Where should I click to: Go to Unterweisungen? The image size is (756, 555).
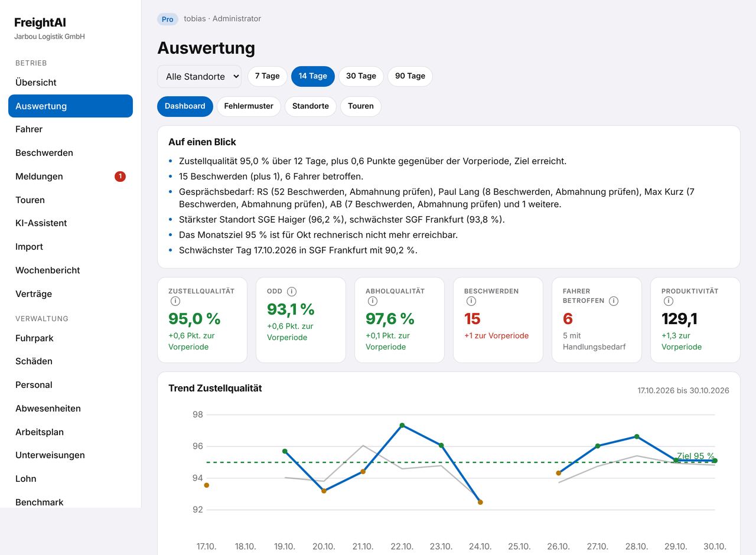tap(70, 455)
